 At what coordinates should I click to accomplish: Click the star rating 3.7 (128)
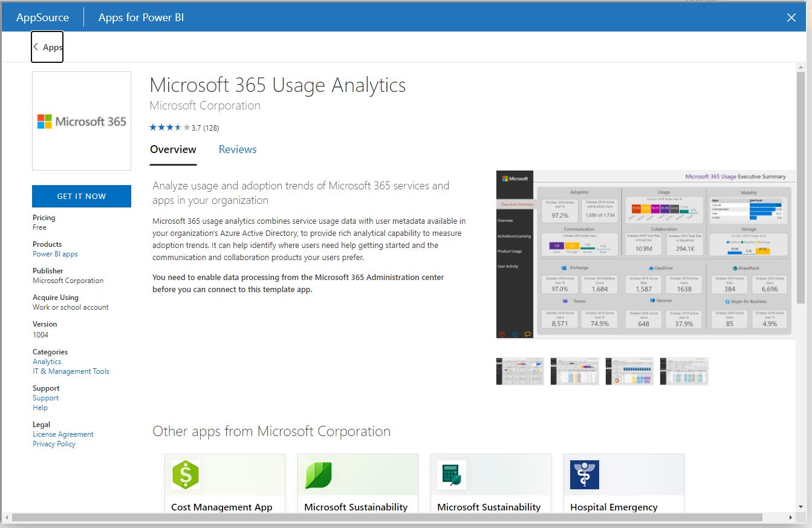[184, 128]
